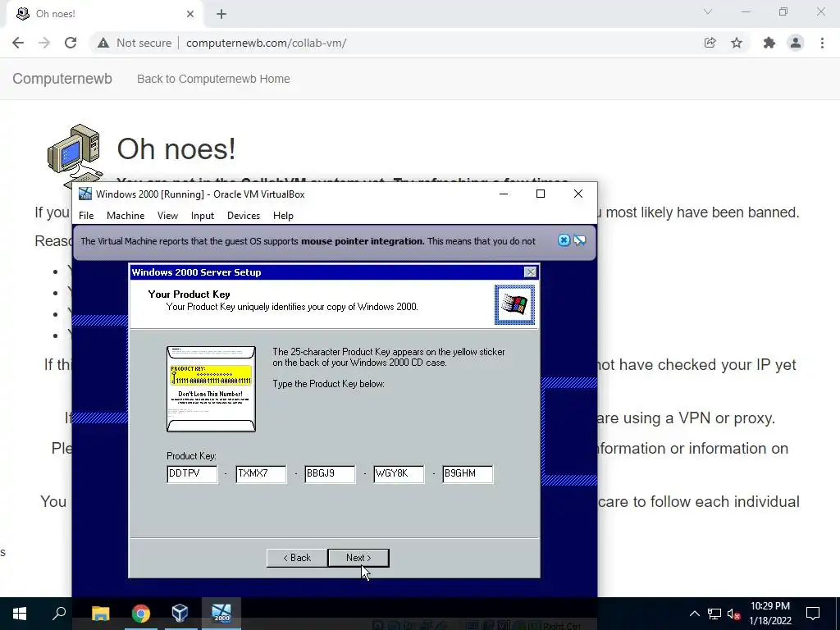Image resolution: width=840 pixels, height=630 pixels.
Task: Click the network tray icon
Action: tap(714, 614)
